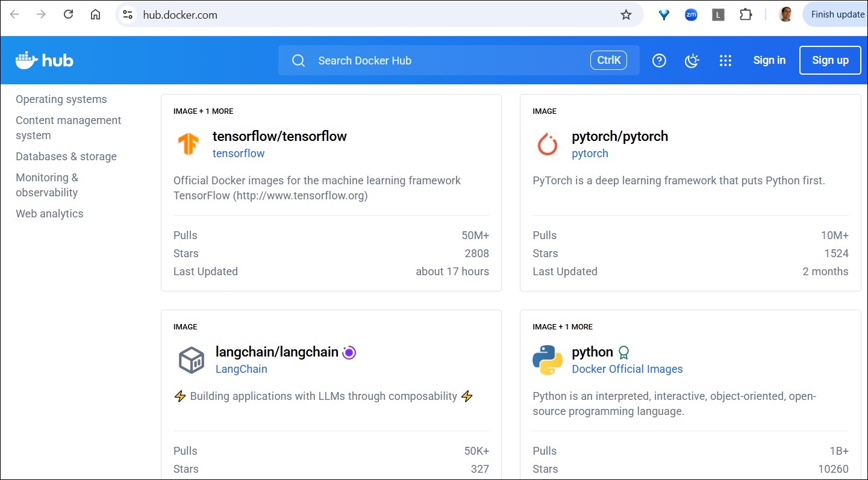Select the Web analytics category
868x480 pixels.
tap(49, 213)
